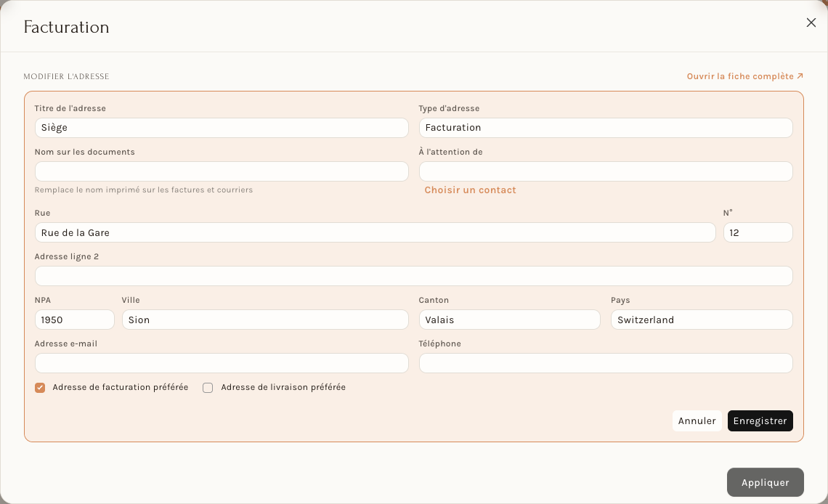Save the address with Enregistrer
The width and height of the screenshot is (828, 504).
[760, 421]
